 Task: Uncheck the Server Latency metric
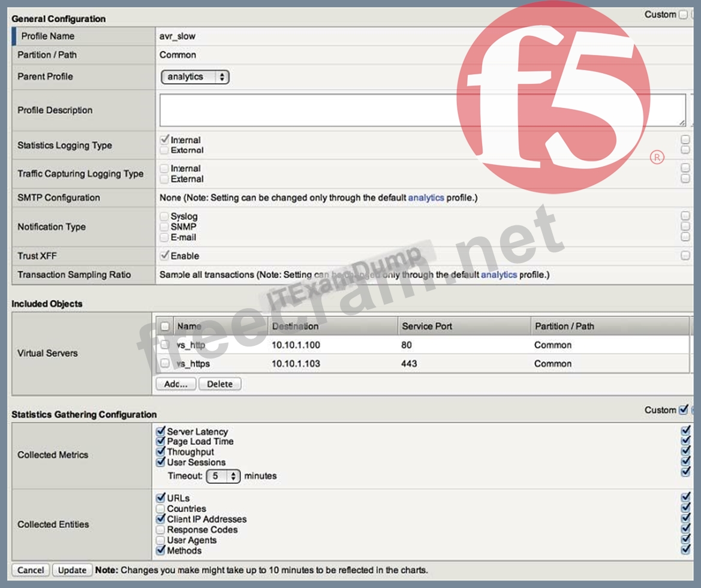point(161,431)
